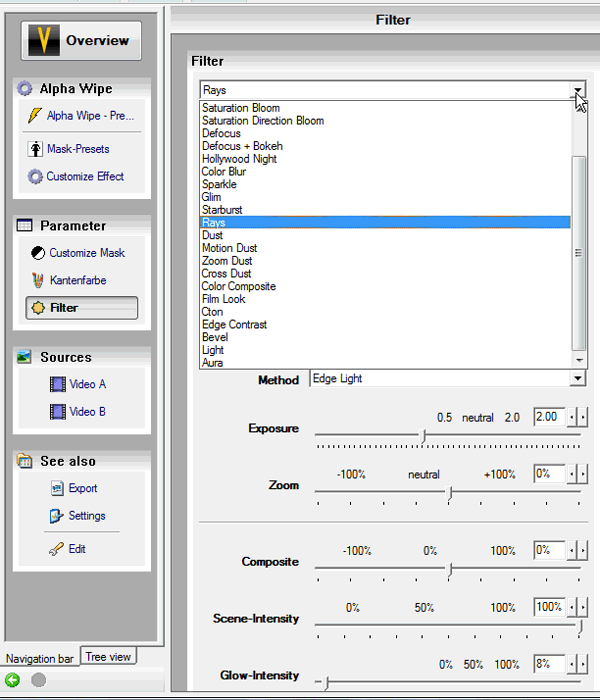Image resolution: width=600 pixels, height=700 pixels.
Task: Click the Scene-Intensity 100% value field
Action: [549, 607]
